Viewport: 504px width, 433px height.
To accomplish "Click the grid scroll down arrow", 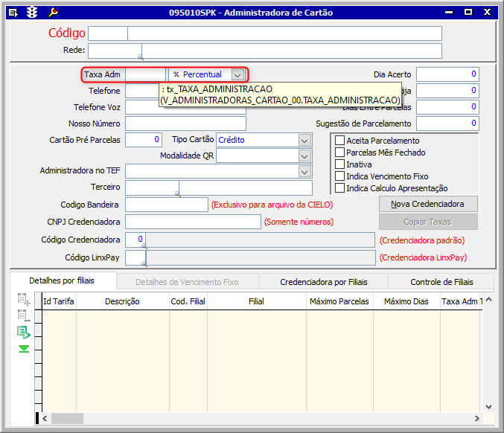I will point(488,407).
